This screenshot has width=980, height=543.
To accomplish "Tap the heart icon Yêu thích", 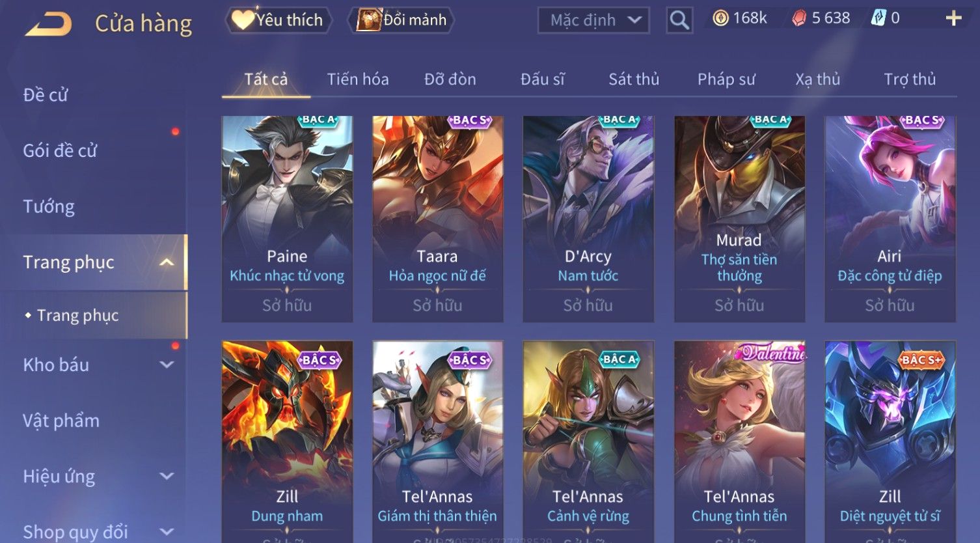I will pos(243,20).
